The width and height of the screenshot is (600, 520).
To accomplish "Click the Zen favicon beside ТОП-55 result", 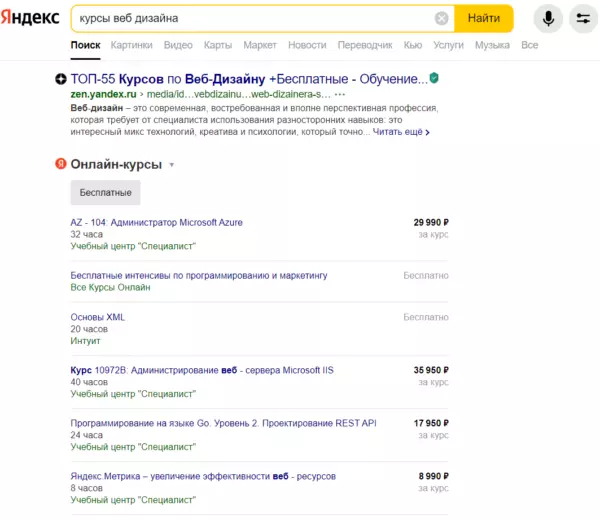I will click(x=61, y=79).
